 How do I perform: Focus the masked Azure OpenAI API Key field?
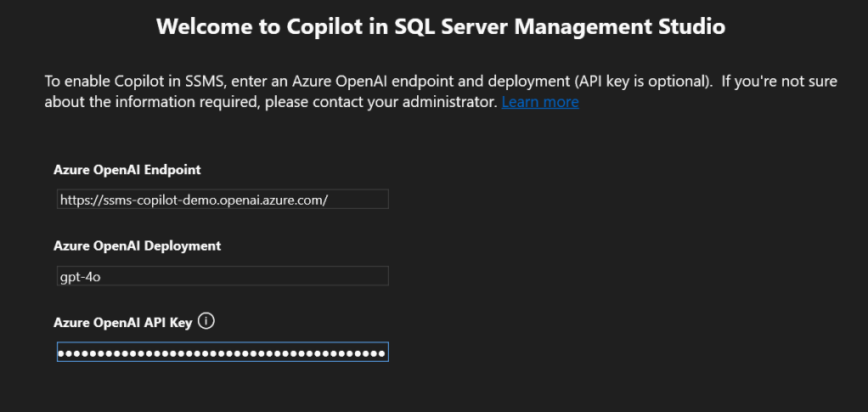223,353
